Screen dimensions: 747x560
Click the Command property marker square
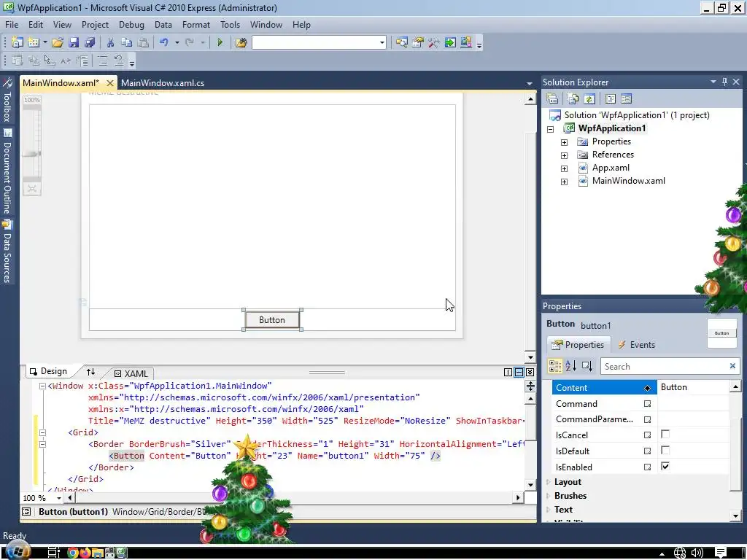coord(648,404)
